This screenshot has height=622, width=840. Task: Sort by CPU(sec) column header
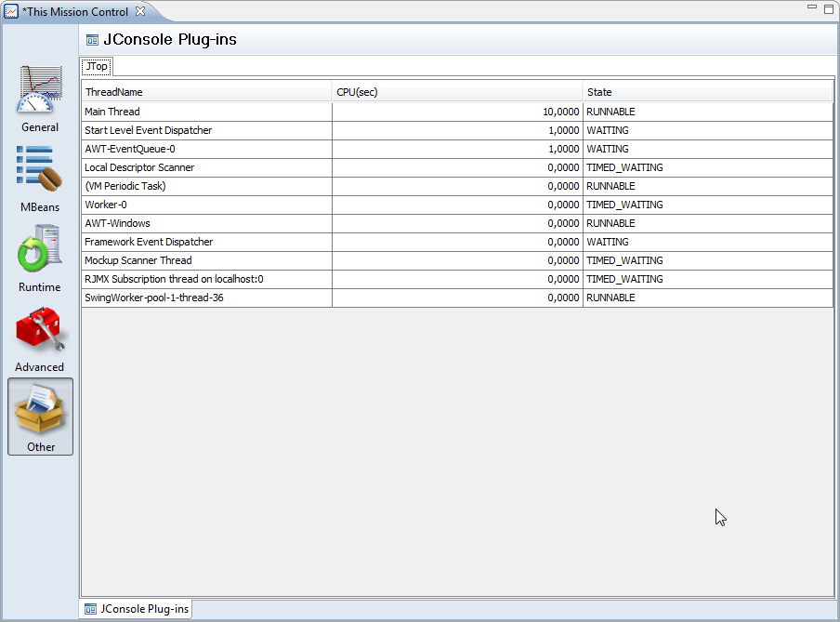coord(457,92)
